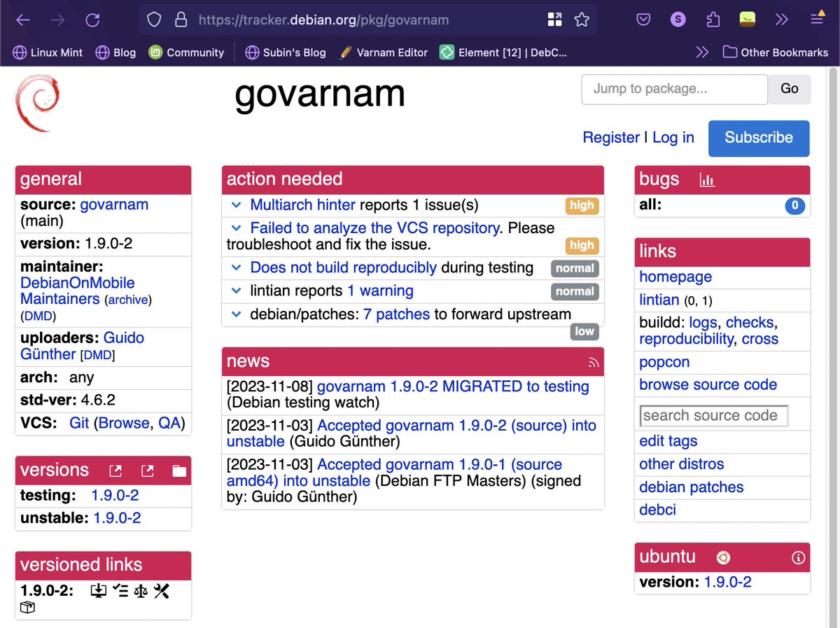
Task: Open the Linux Mint bookmark
Action: (x=48, y=52)
